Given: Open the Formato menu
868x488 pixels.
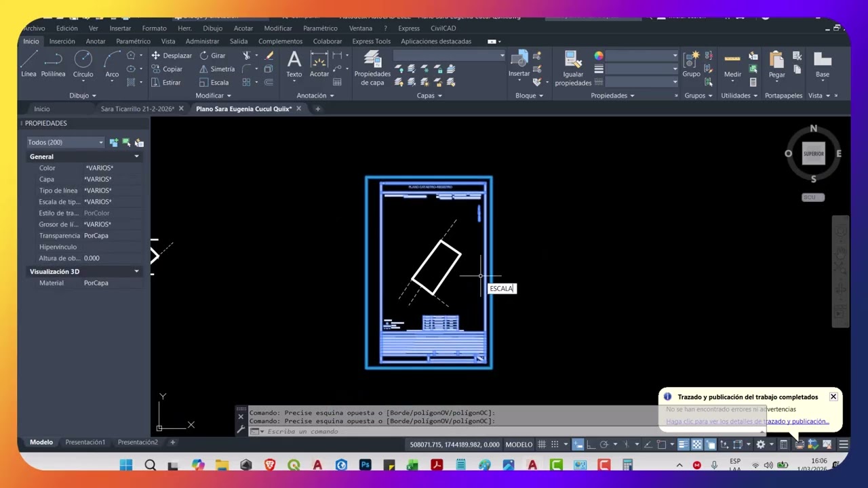Looking at the screenshot, I should pyautogui.click(x=154, y=28).
